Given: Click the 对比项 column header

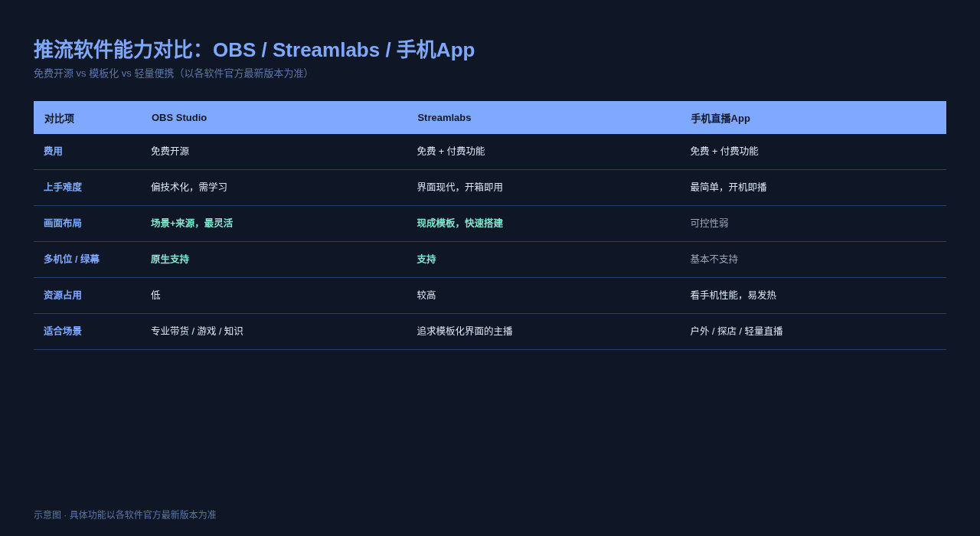Looking at the screenshot, I should point(59,119).
